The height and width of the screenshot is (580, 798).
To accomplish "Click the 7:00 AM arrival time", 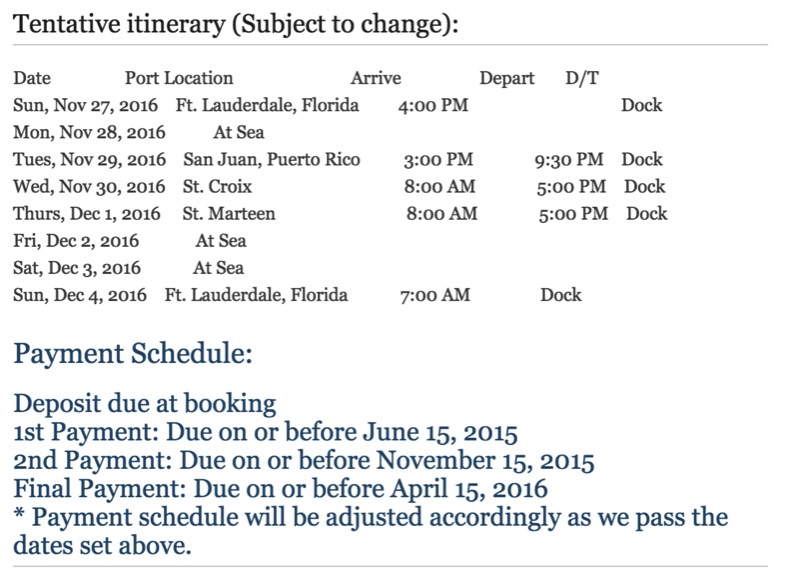I will pyautogui.click(x=435, y=295).
